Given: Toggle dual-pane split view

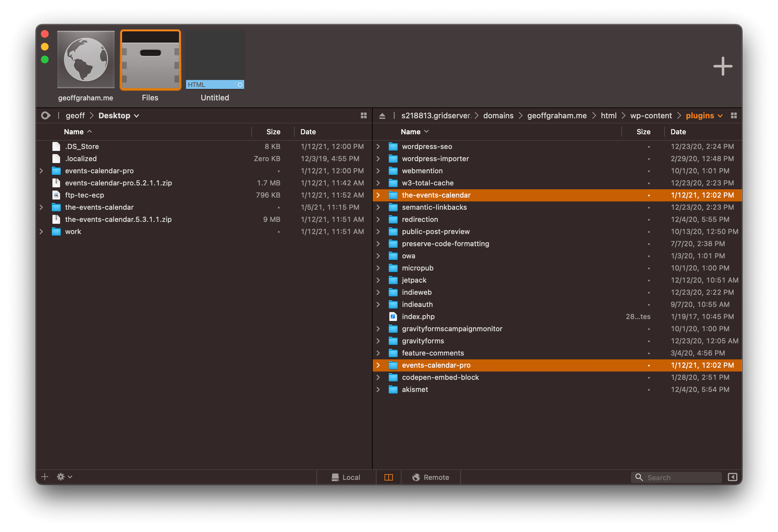Looking at the screenshot, I should pyautogui.click(x=388, y=477).
